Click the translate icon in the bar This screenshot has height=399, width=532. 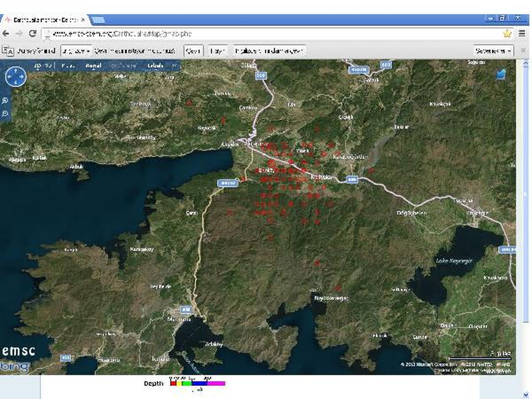tap(8, 51)
